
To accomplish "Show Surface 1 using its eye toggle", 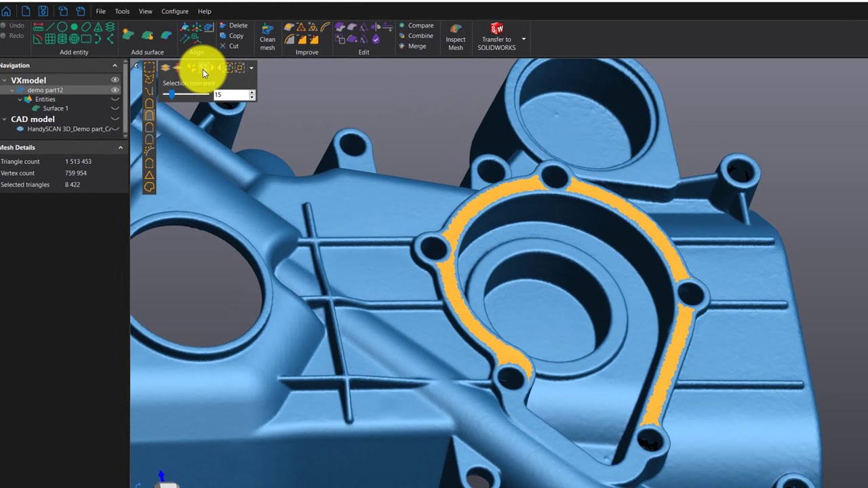I will (x=115, y=108).
